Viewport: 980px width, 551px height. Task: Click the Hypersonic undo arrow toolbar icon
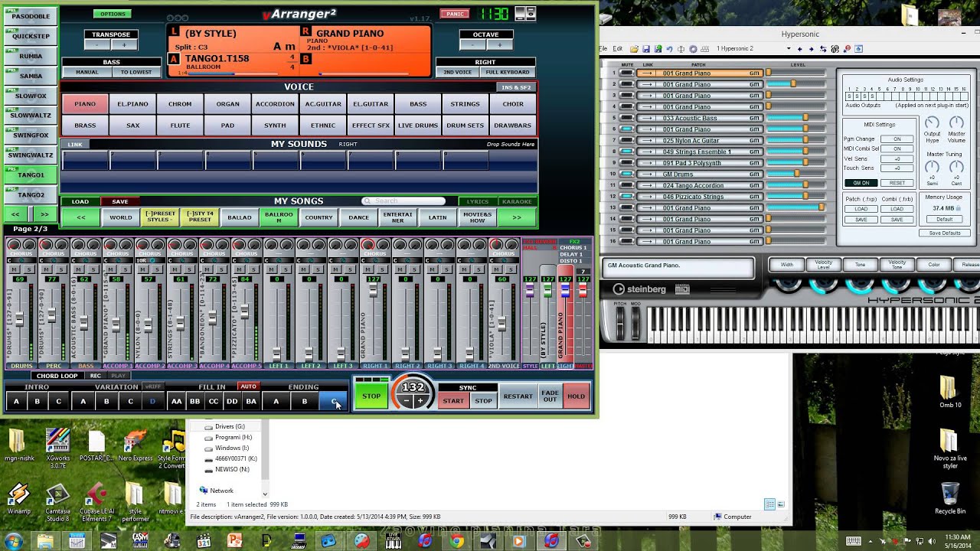[669, 48]
